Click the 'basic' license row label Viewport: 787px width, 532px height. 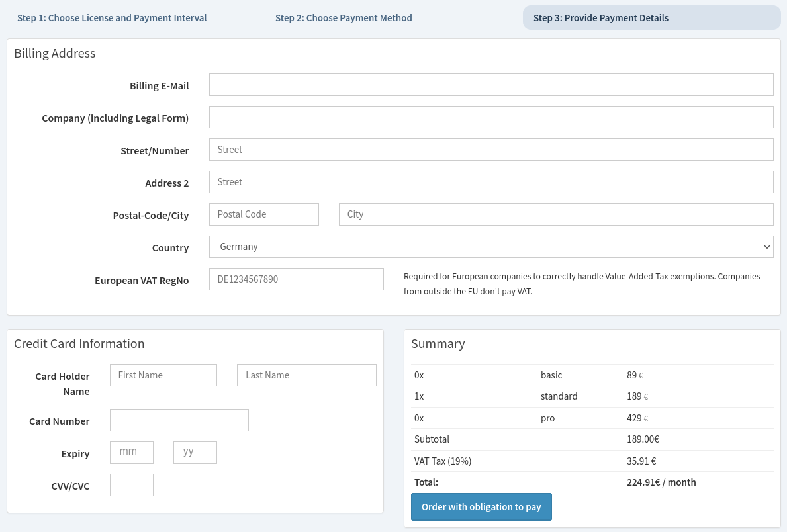(551, 375)
